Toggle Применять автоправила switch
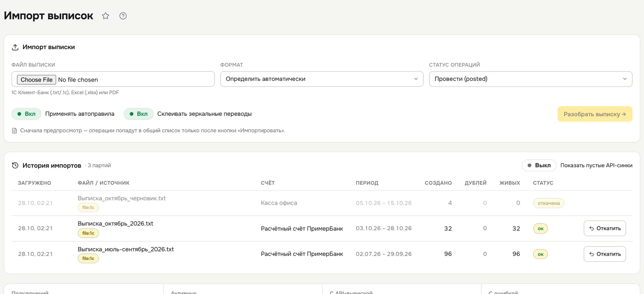This screenshot has width=644, height=294. pos(27,114)
